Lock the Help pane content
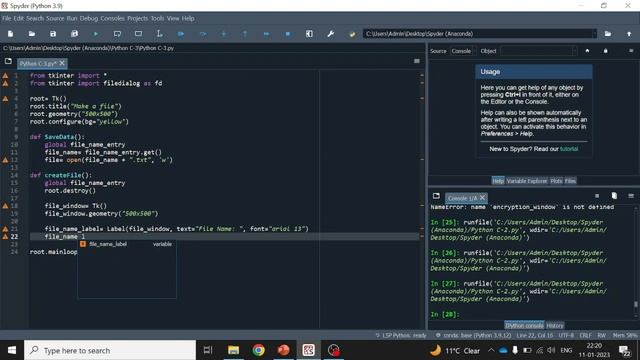Screen dimensions: 640x360 click(x=606, y=51)
